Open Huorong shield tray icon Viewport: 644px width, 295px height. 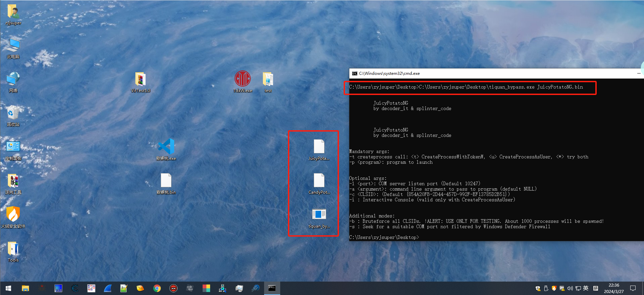click(554, 288)
